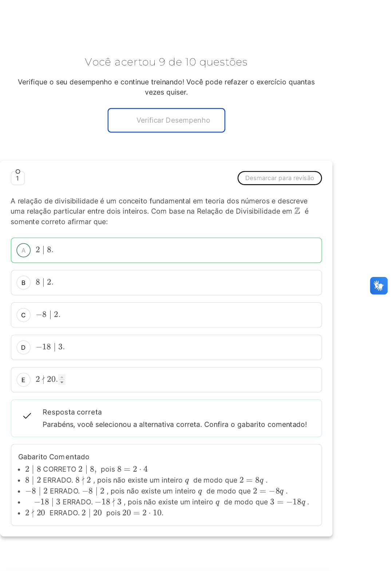Click the ℤ symbol in the question text
The image size is (392, 571).
coord(297,211)
